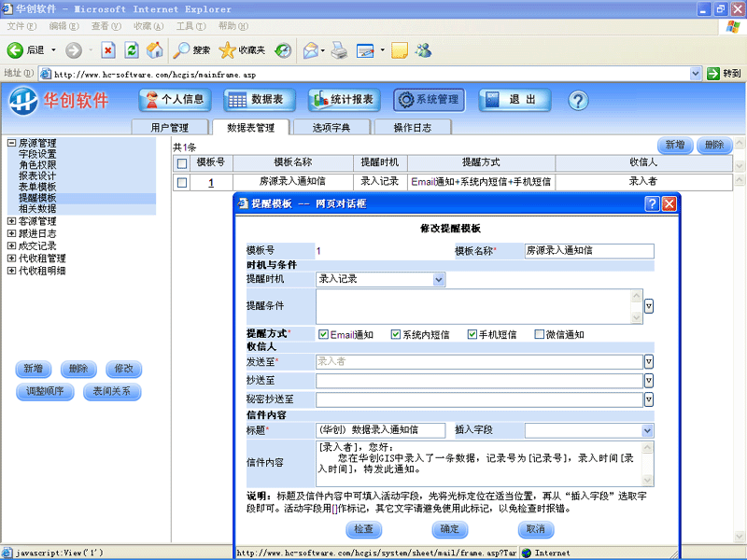Click the Messenger people icon
This screenshot has height=560, width=747.
click(423, 50)
